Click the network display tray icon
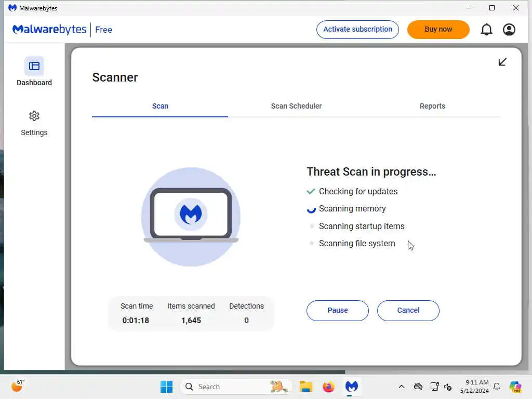The image size is (532, 399). point(434,387)
